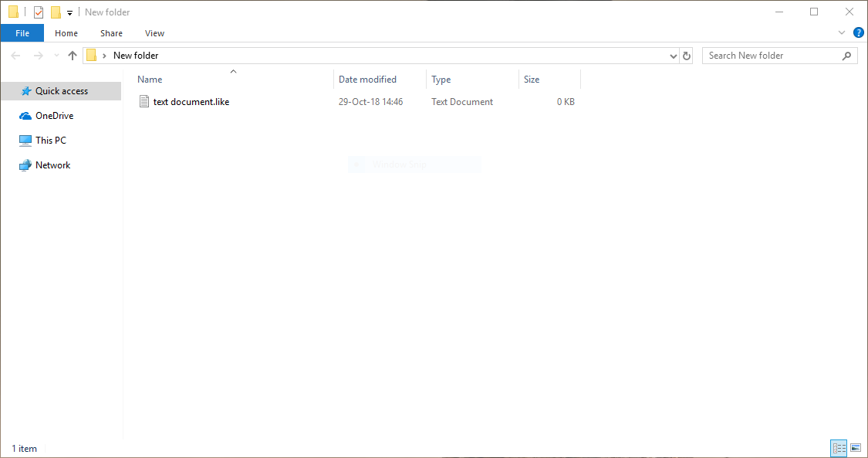Select the text document.like file icon

pyautogui.click(x=144, y=102)
